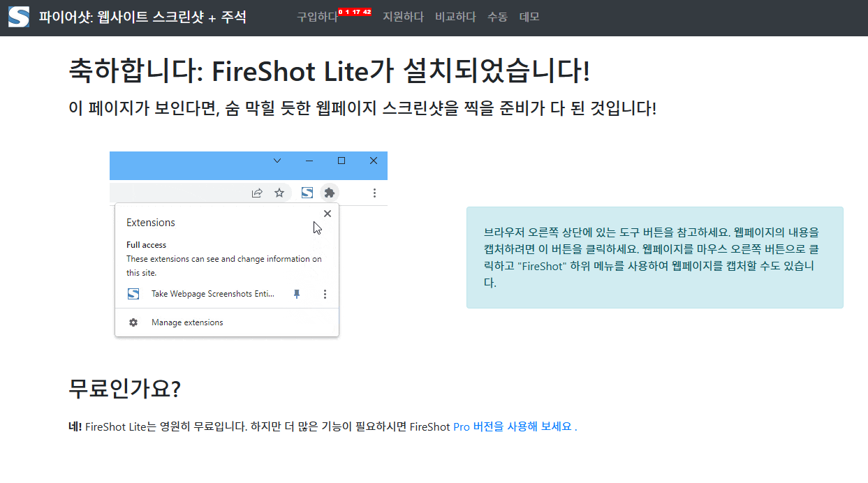
Task: Click the FireShot icon in Extensions list
Action: click(x=133, y=295)
